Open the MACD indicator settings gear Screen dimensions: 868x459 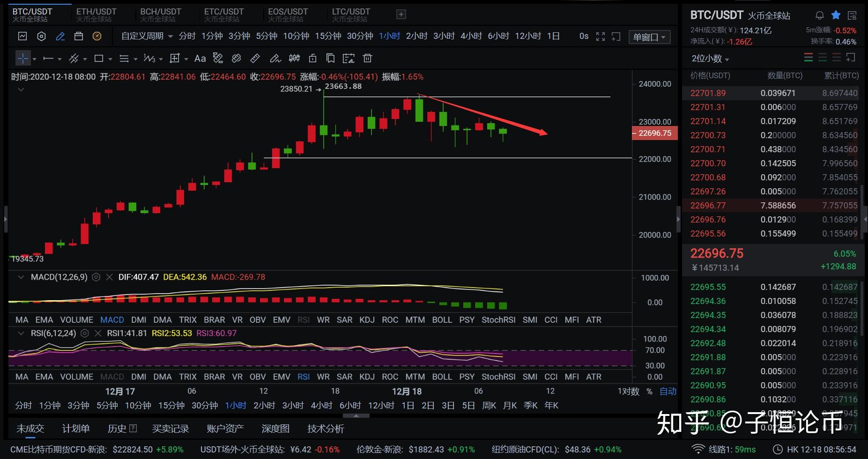[96, 277]
